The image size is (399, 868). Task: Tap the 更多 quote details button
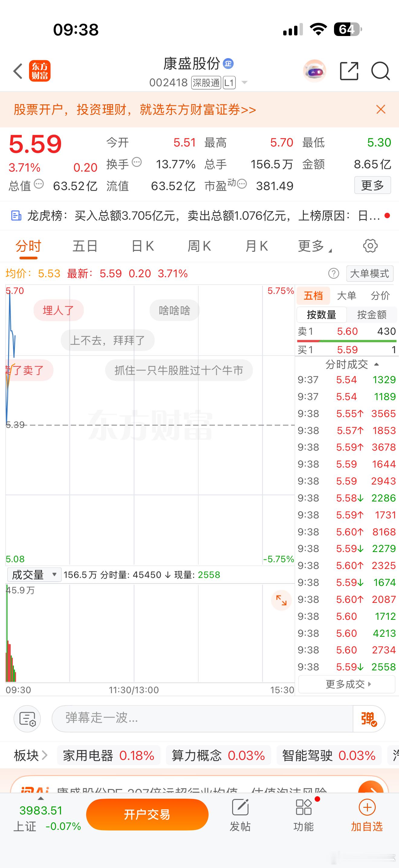click(372, 185)
